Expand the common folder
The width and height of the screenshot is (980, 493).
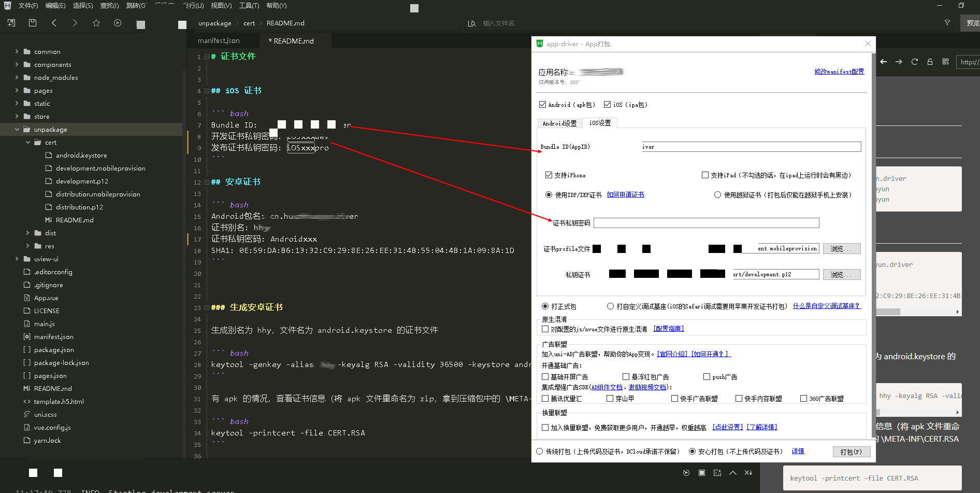point(17,52)
